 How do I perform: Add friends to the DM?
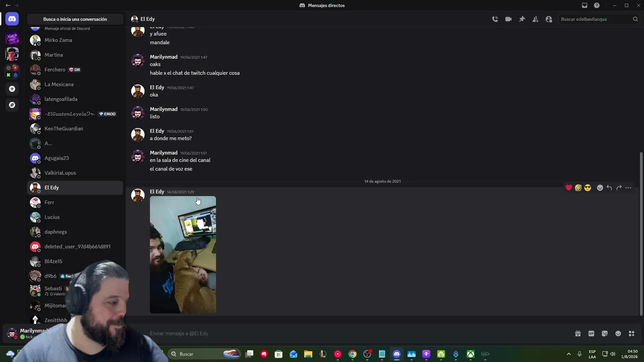[x=535, y=19]
